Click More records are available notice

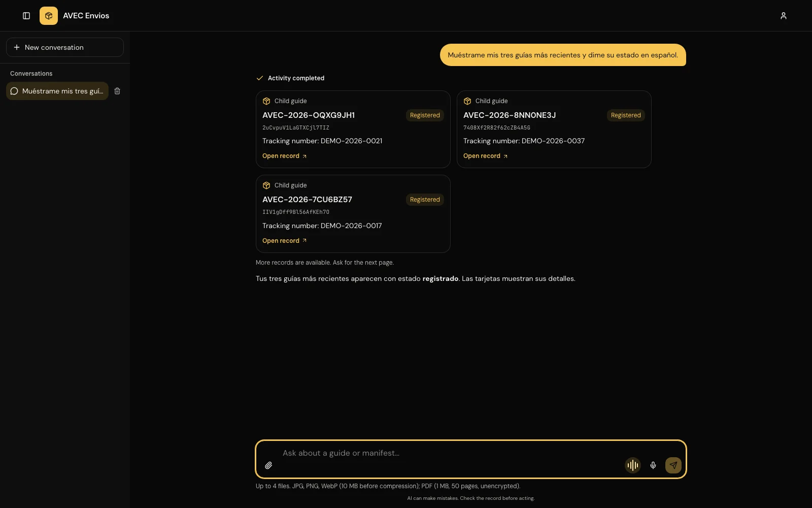[x=325, y=263]
